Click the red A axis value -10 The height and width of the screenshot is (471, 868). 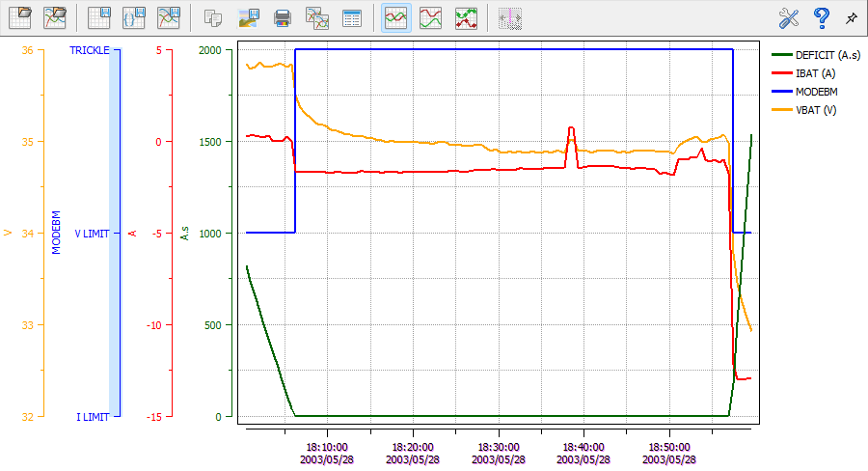[x=154, y=324]
